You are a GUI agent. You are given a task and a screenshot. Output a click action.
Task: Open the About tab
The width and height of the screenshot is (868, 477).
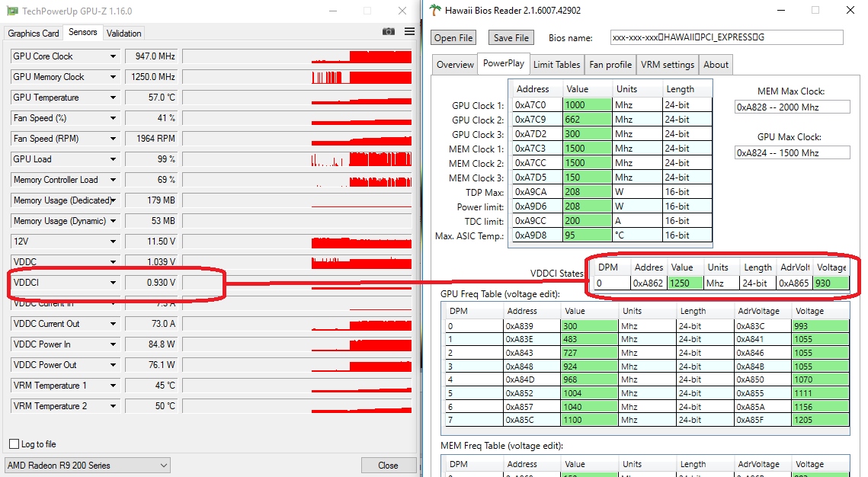716,65
